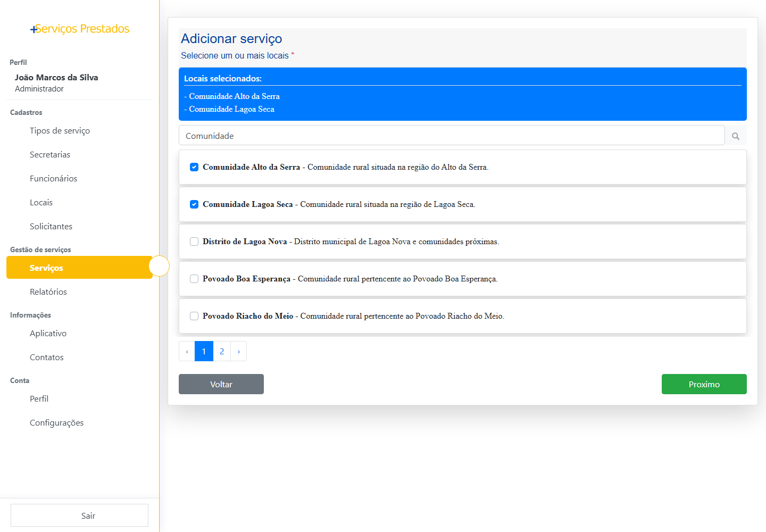Click the Serviços Prestados logo
The height and width of the screenshot is (532, 766).
pos(80,29)
